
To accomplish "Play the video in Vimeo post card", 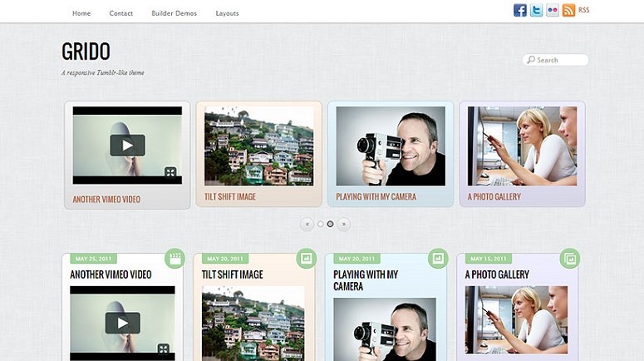I will point(123,323).
